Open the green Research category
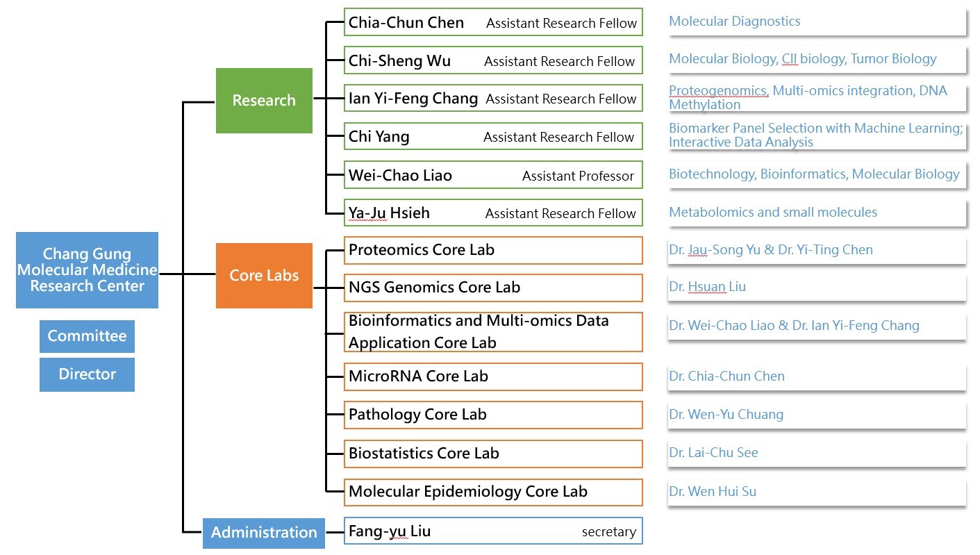 (x=264, y=100)
